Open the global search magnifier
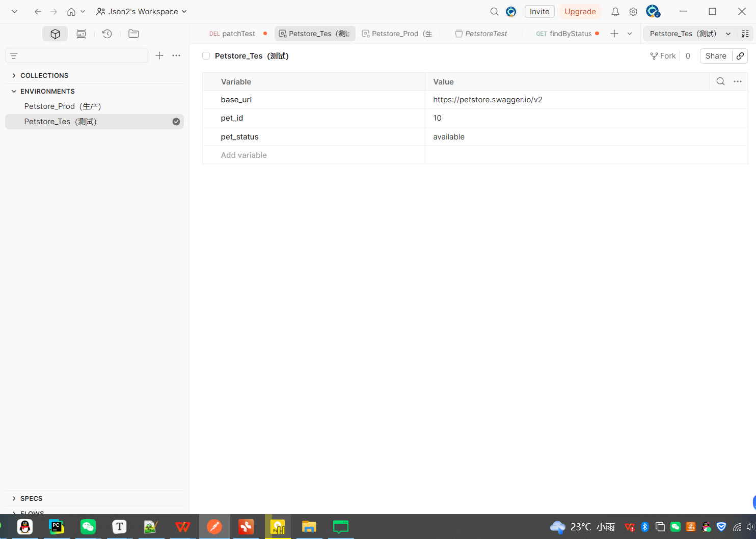756x539 pixels. pyautogui.click(x=494, y=12)
